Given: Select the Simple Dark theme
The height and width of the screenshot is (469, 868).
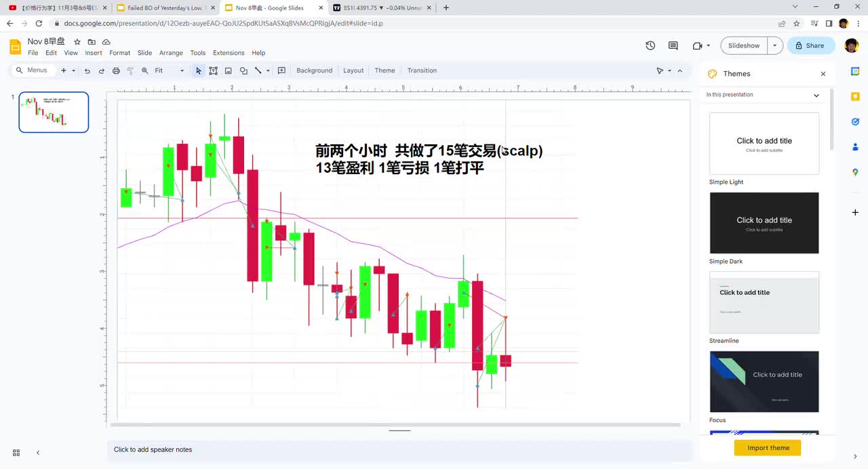Looking at the screenshot, I should [x=764, y=223].
